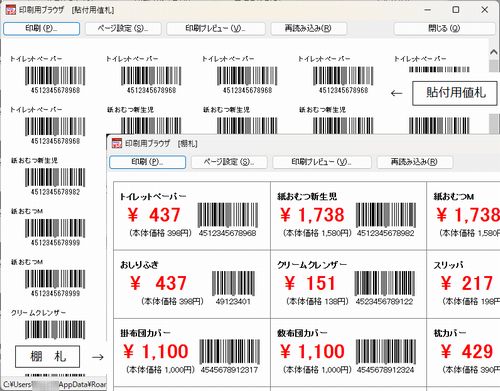
Task: Click 閉じる (Q) button
Action: pos(444,28)
